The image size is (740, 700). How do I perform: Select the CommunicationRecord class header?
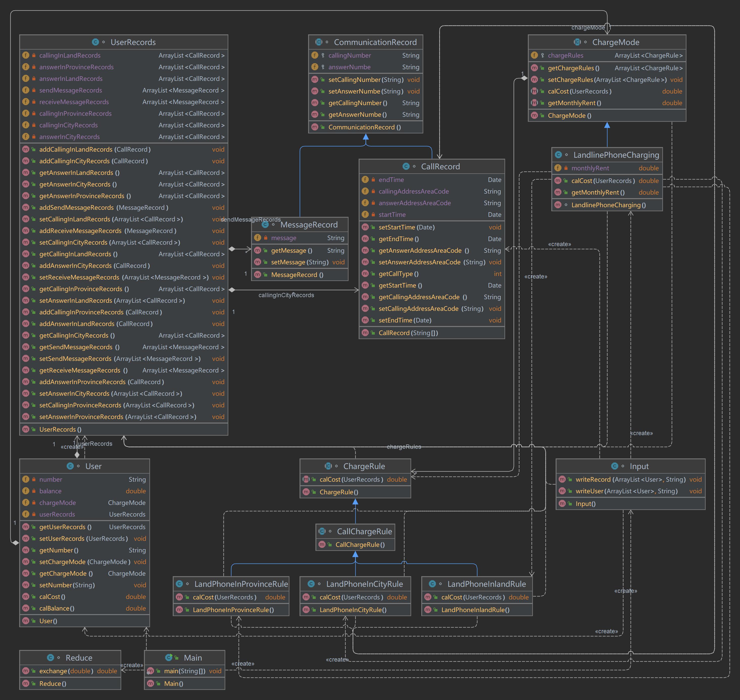[366, 42]
